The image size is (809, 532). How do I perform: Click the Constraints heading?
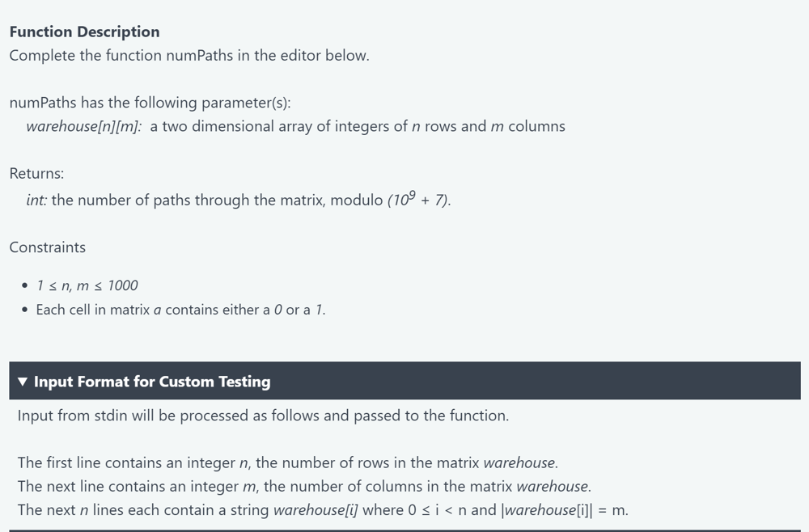pyautogui.click(x=48, y=247)
